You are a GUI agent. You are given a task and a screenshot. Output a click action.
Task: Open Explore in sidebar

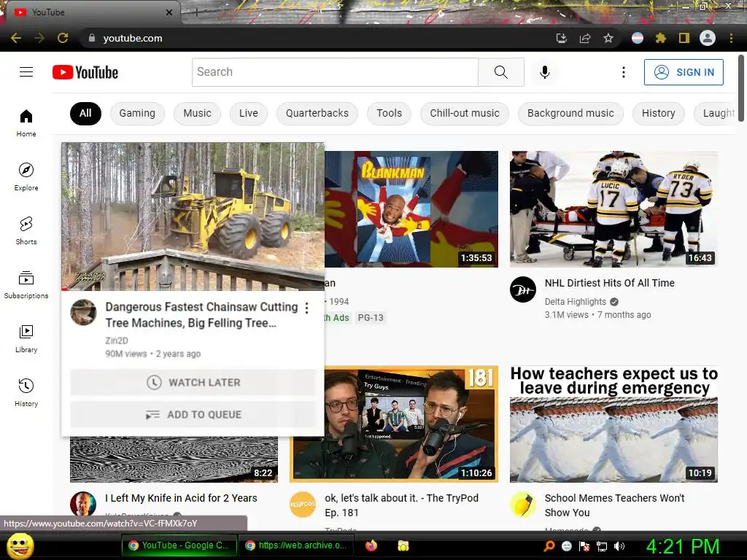coord(26,176)
